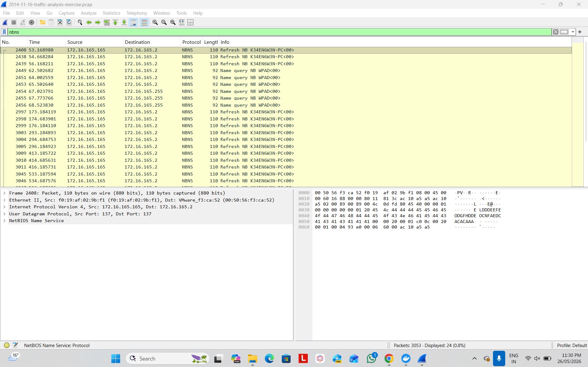Jump to the last packet

pyautogui.click(x=124, y=22)
